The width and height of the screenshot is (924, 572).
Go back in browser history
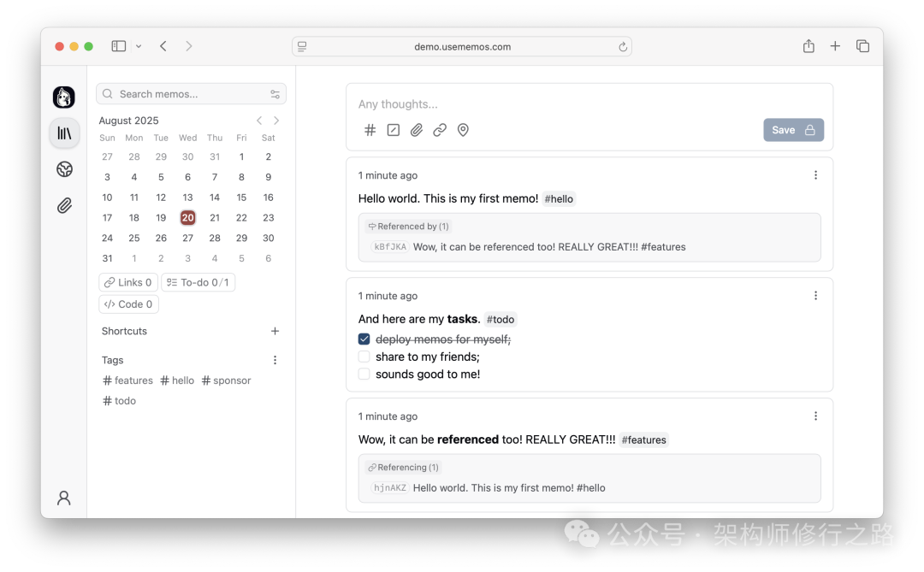point(163,46)
